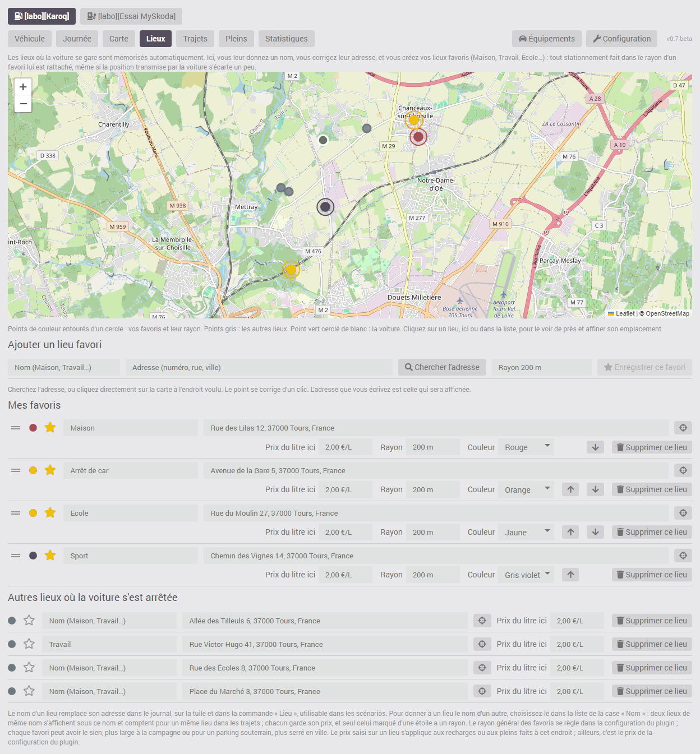Locate Ecole on map with crosshair icon
Screen dimensions: 700x754
tap(683, 513)
